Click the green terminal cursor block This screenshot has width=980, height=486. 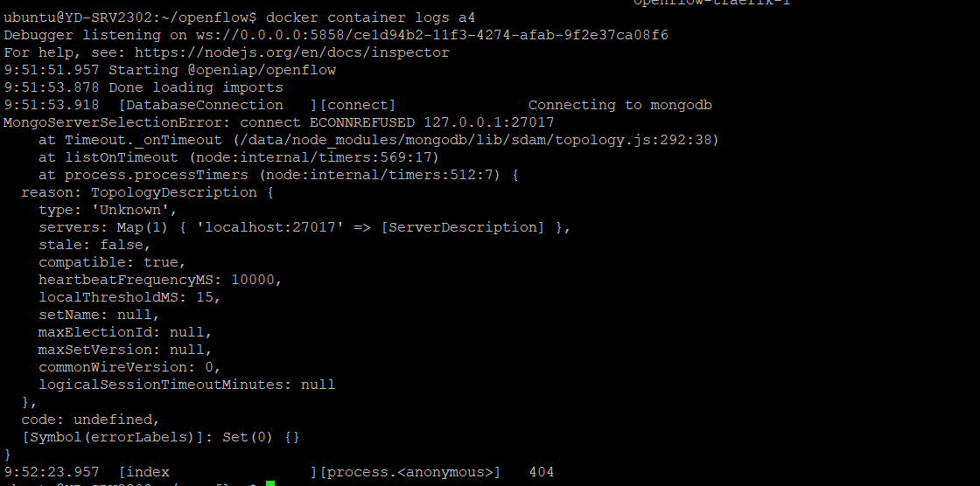pyautogui.click(x=270, y=483)
